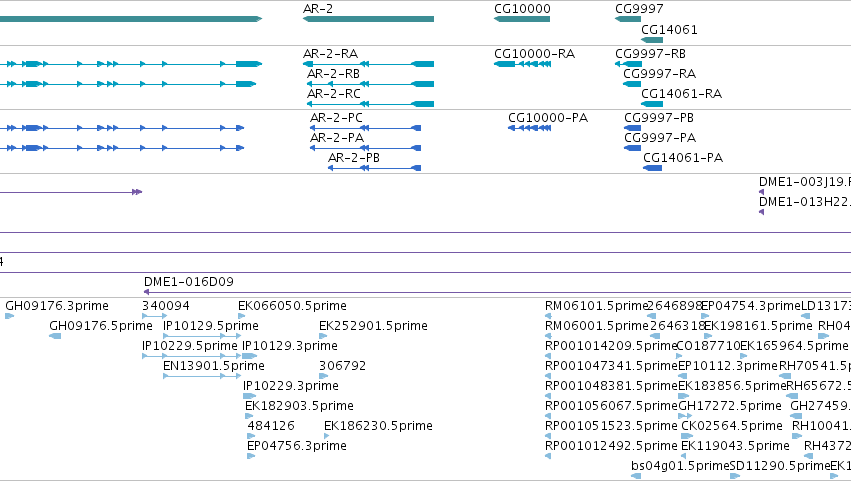Click the 2646898 feature label

tap(675, 306)
